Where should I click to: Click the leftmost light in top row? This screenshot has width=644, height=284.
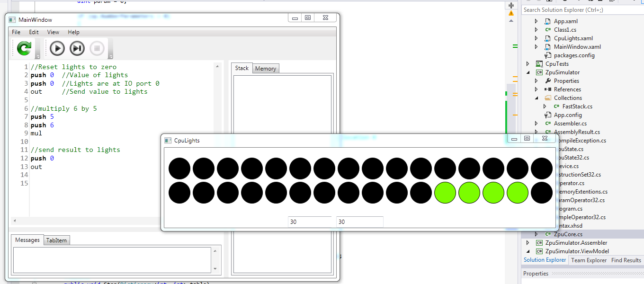179,169
